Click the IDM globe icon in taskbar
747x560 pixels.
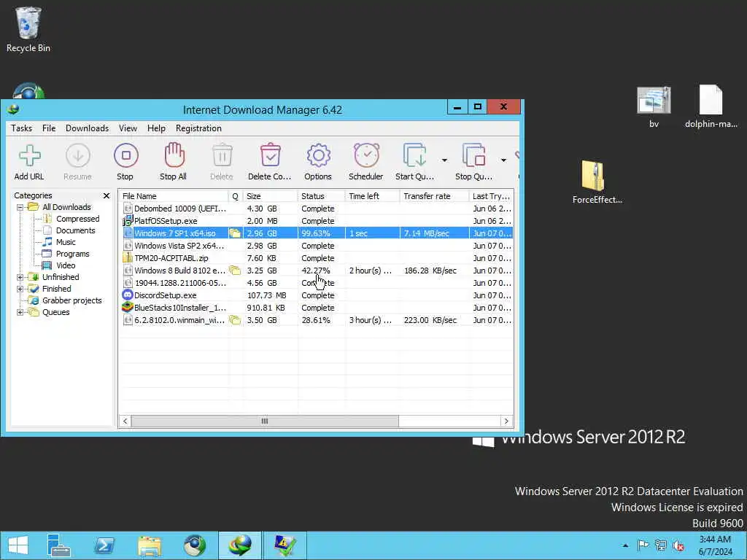point(240,545)
